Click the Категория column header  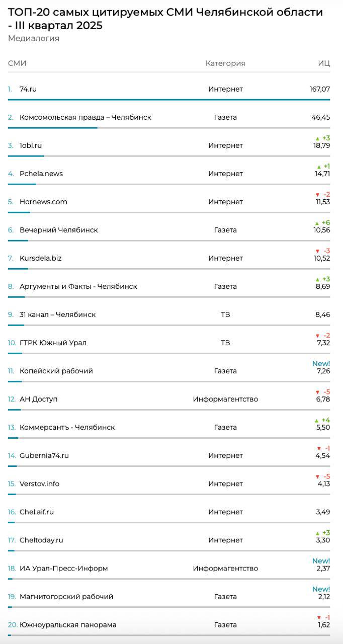point(225,63)
